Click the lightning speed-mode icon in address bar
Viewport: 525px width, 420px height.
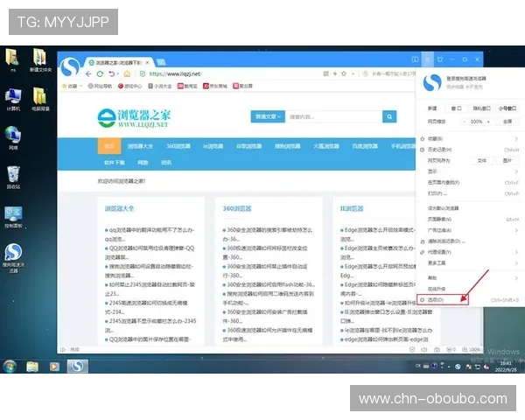(335, 73)
